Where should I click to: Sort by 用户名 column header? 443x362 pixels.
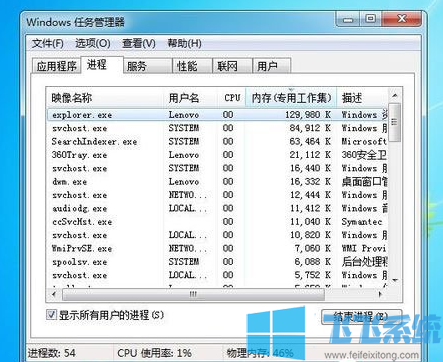click(x=191, y=98)
